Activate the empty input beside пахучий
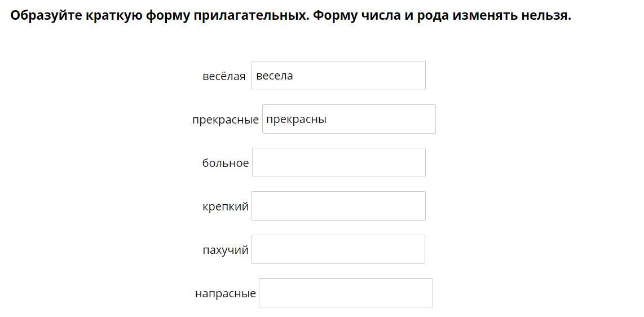Viewport: 644px width, 317px height. (x=338, y=249)
